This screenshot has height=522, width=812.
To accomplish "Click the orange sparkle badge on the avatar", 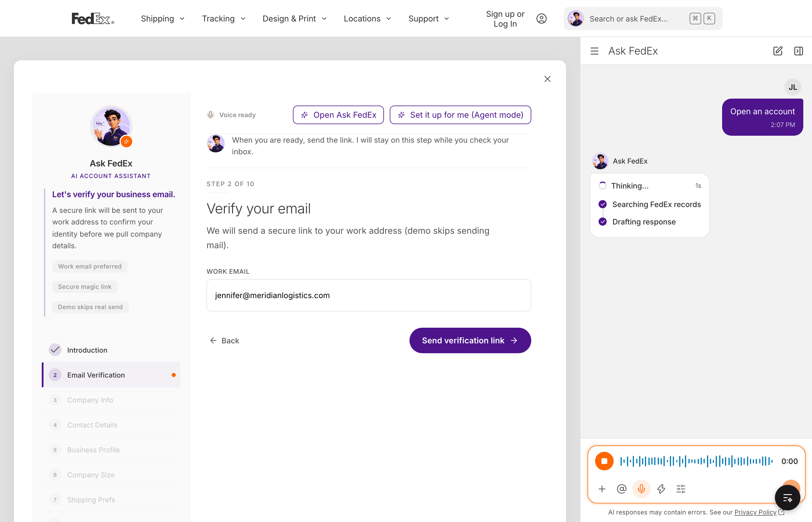I will (126, 141).
